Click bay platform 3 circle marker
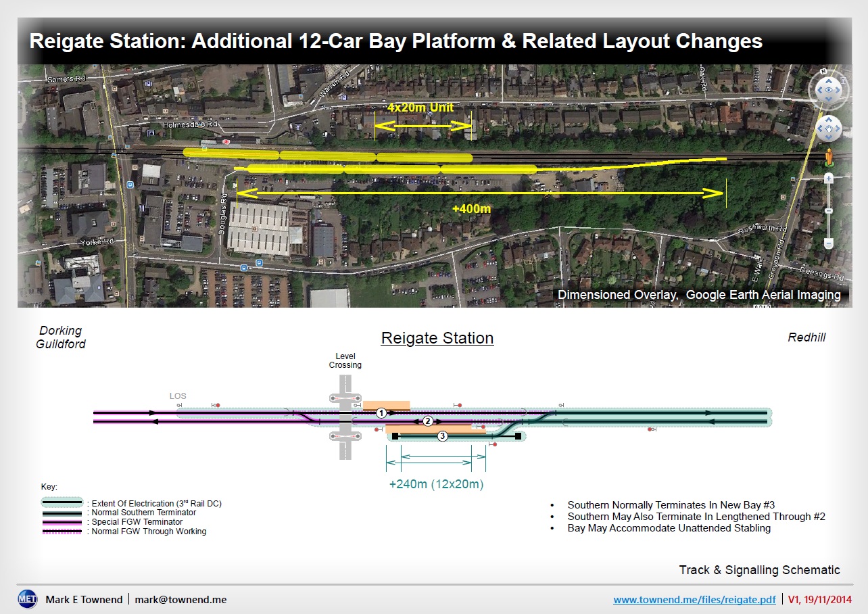This screenshot has width=868, height=614. tap(442, 436)
